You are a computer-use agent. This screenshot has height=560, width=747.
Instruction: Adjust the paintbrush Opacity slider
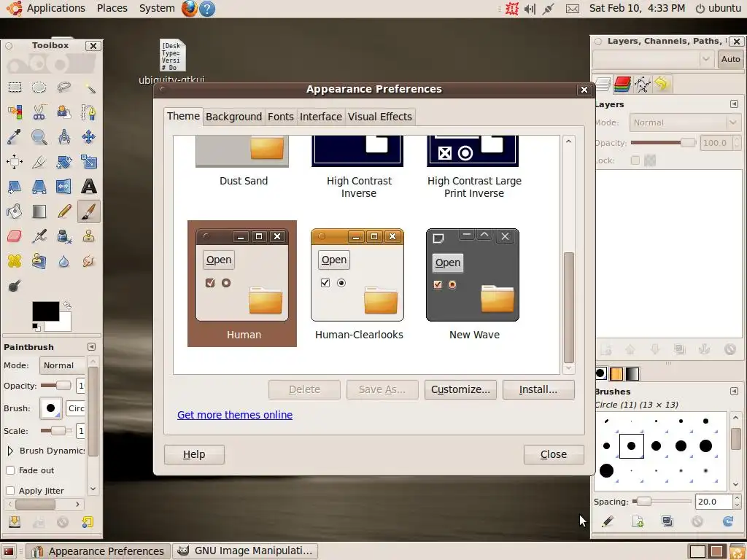(55, 385)
